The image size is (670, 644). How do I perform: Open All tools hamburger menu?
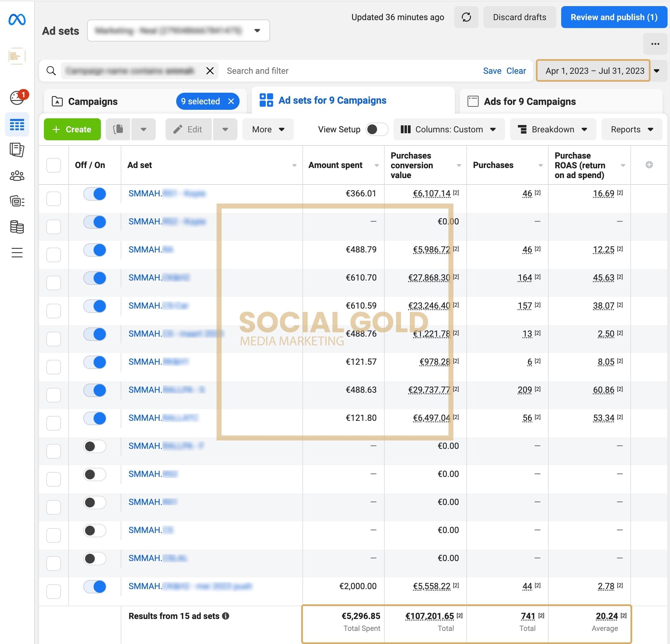(x=17, y=252)
